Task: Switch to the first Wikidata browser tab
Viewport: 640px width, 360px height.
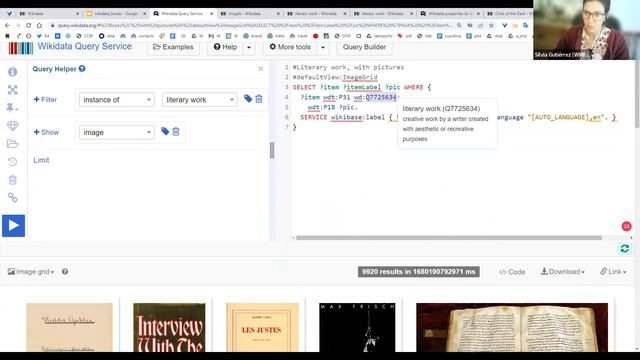Action: tap(49, 13)
